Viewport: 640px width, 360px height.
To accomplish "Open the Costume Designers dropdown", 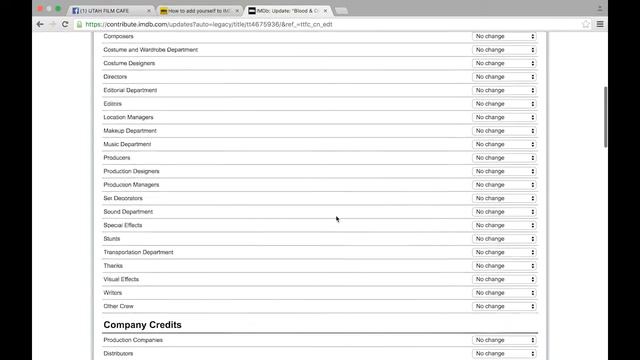I will pos(504,63).
